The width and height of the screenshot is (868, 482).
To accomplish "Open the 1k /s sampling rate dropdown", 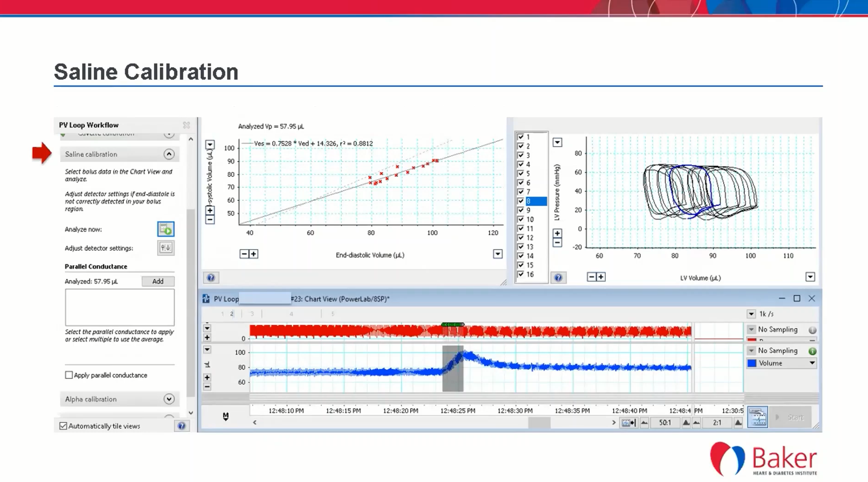I will (x=751, y=314).
